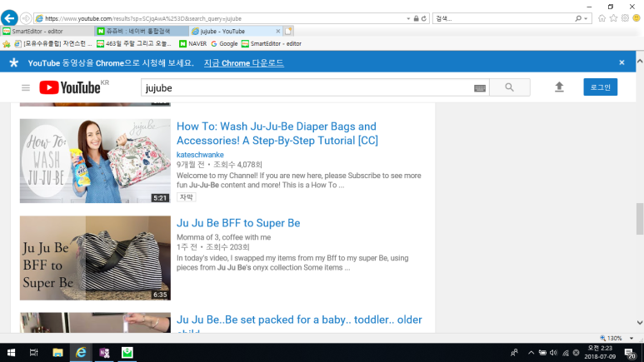The width and height of the screenshot is (644, 362).
Task: Open Task View on the taskbar
Action: click(33, 353)
